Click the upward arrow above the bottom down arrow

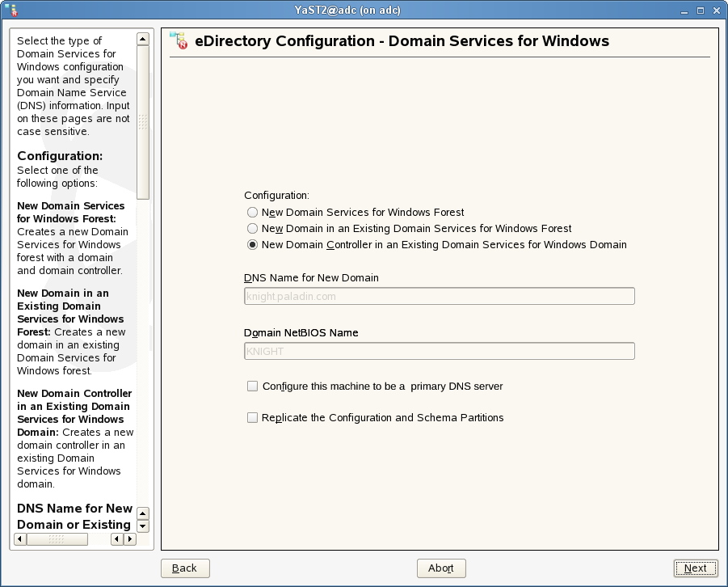pos(143,513)
